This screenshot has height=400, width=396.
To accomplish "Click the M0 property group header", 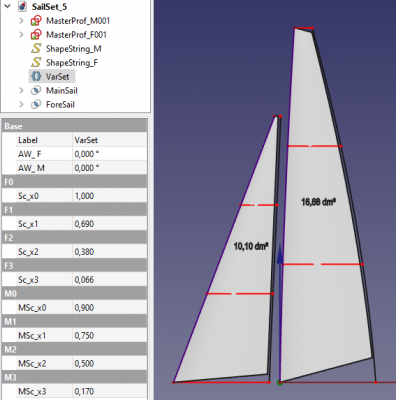I will 75,294.
